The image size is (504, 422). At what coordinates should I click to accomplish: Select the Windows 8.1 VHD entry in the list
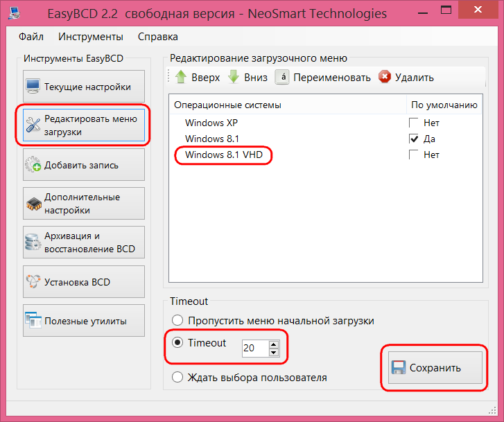pyautogui.click(x=224, y=155)
